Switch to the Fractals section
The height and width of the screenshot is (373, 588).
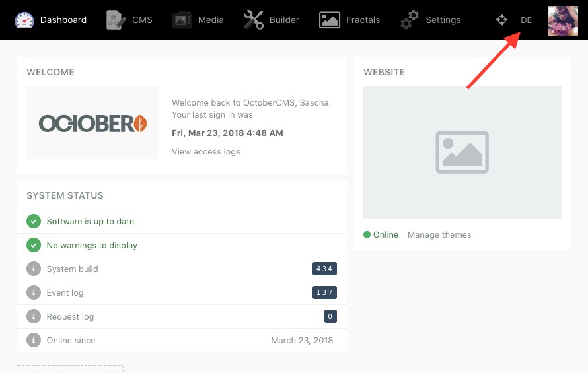coord(349,20)
